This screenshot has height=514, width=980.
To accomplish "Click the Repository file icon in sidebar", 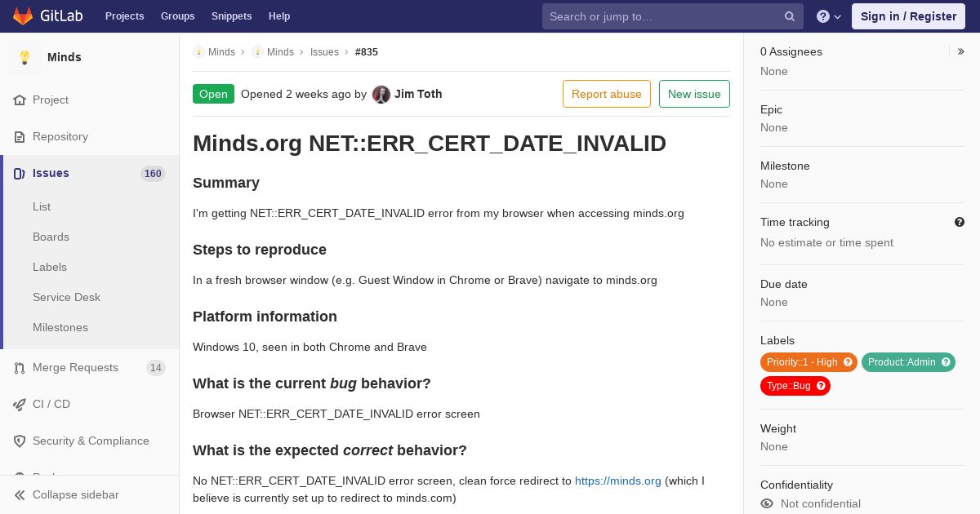I will click(x=20, y=137).
